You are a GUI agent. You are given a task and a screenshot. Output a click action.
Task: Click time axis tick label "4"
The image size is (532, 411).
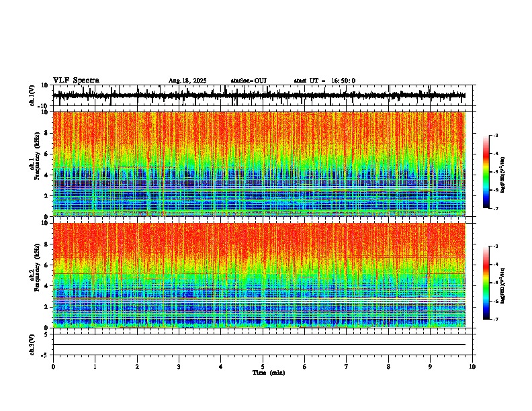221,367
